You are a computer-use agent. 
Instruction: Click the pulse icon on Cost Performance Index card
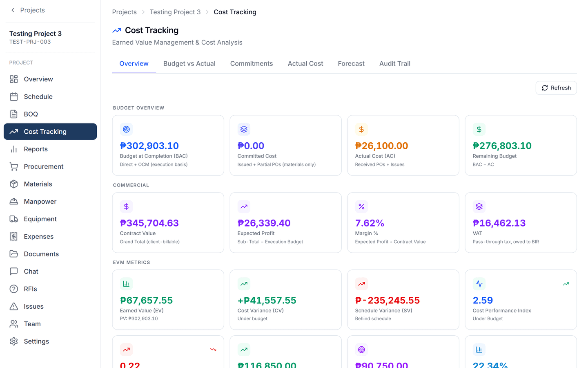[x=479, y=284]
